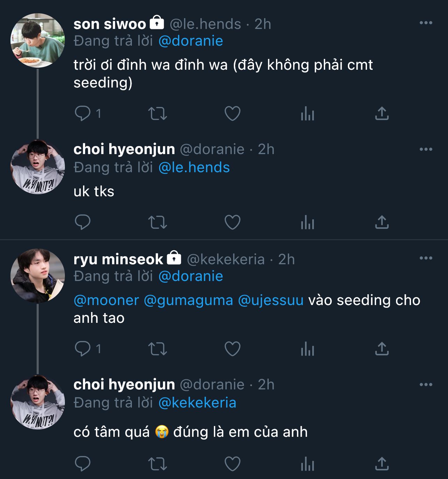Reply to son siwoo's tweet
The height and width of the screenshot is (479, 448).
[83, 114]
